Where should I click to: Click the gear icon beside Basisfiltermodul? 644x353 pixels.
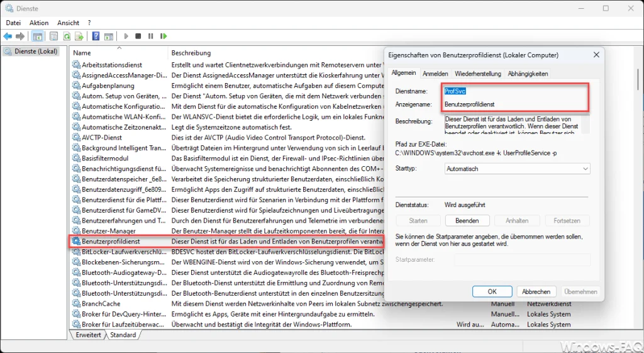coord(76,158)
